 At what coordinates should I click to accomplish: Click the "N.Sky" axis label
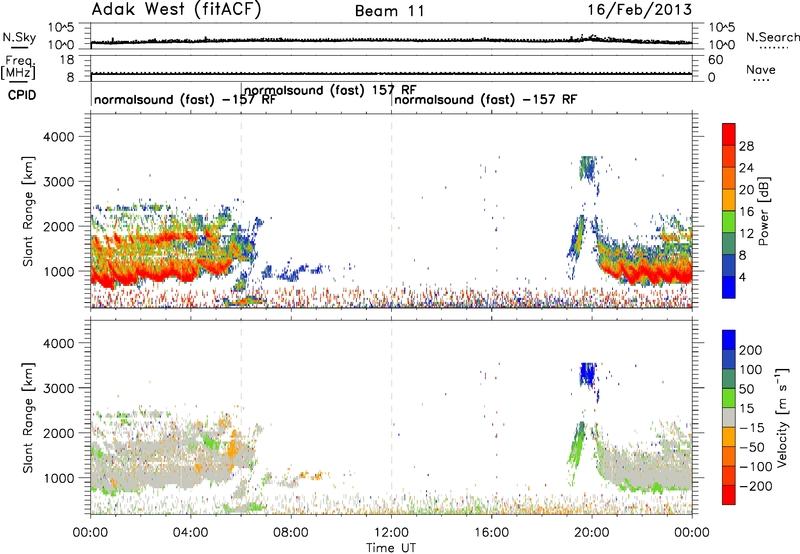(x=19, y=38)
